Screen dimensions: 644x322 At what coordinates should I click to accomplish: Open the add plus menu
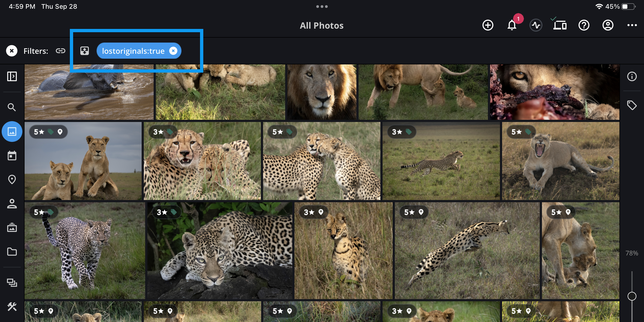click(x=488, y=25)
